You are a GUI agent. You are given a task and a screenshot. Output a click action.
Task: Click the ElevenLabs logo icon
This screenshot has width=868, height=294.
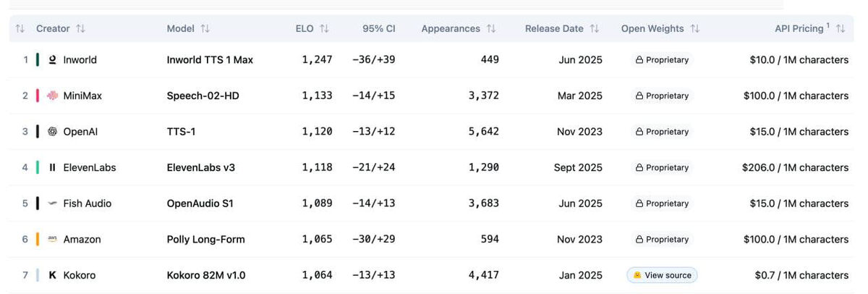point(52,167)
